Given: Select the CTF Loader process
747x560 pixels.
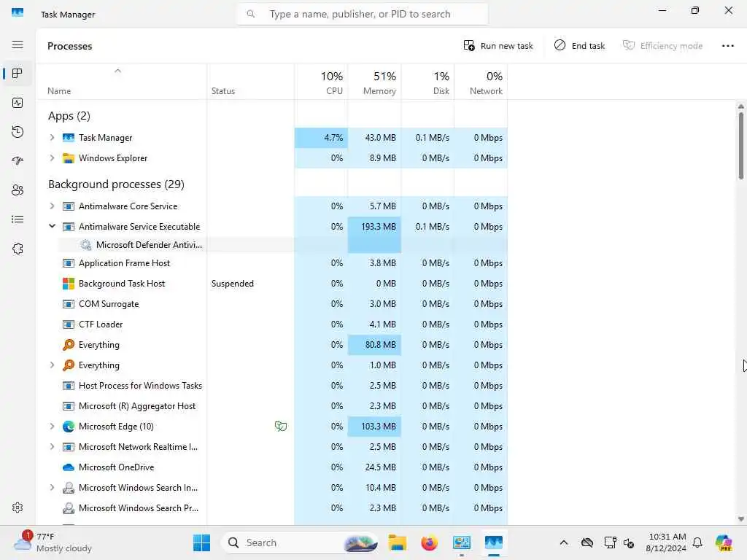Looking at the screenshot, I should click(x=272, y=324).
